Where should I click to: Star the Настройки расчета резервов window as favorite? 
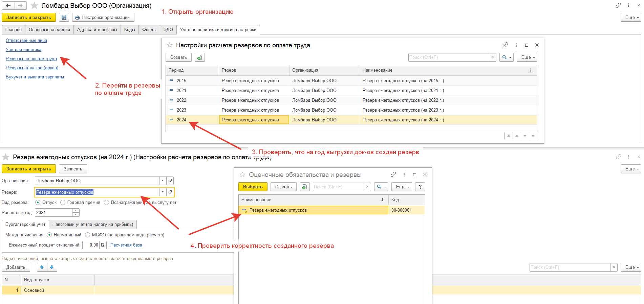pyautogui.click(x=170, y=45)
